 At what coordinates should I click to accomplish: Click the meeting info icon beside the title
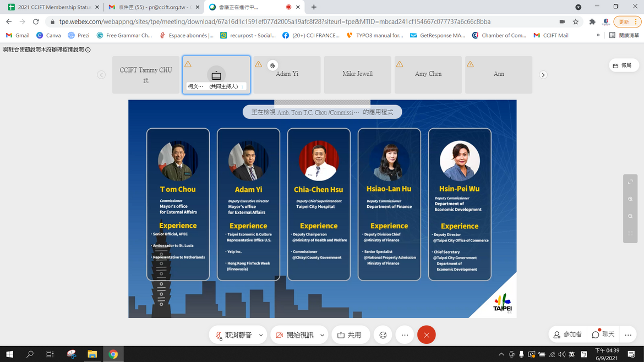(x=88, y=50)
